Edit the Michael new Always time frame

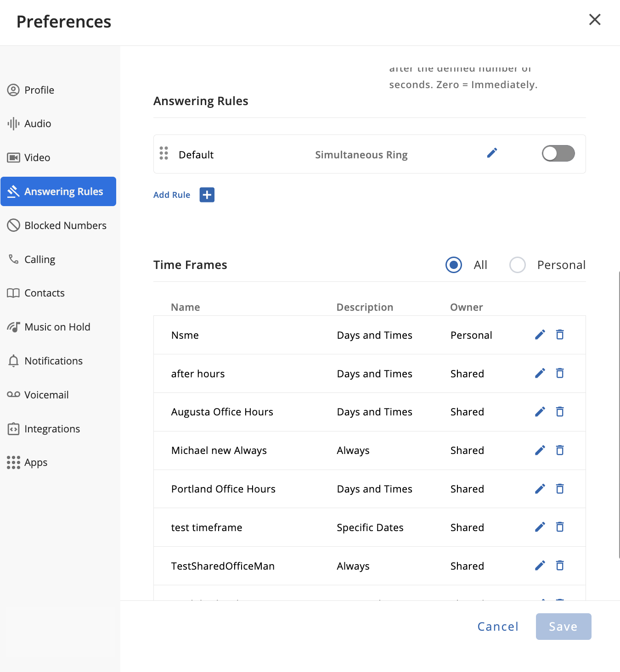click(x=540, y=450)
